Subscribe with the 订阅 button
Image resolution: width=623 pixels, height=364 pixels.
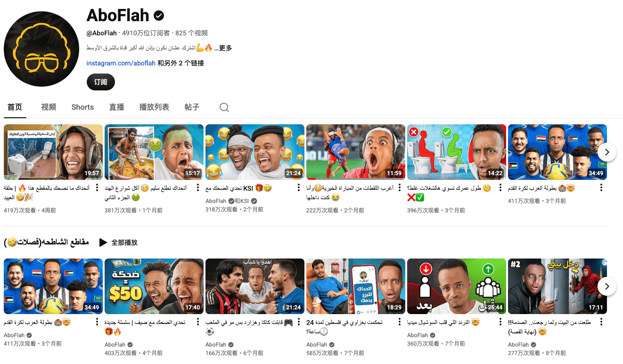pyautogui.click(x=101, y=82)
